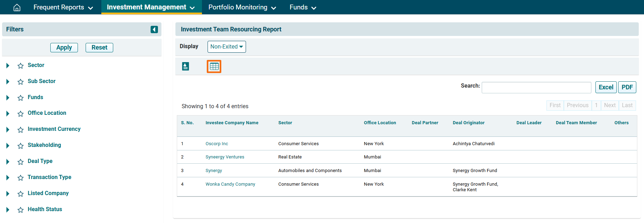
Task: Select the table grid view icon
Action: tap(214, 66)
